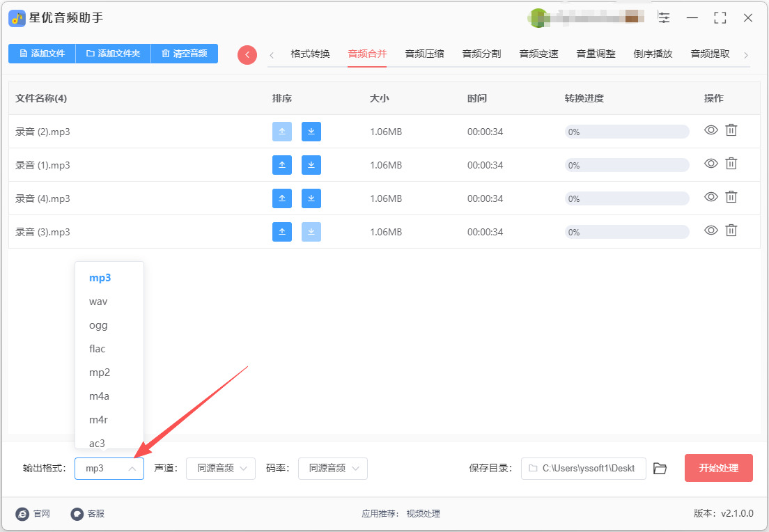Viewport: 769px width, 532px height.
Task: Switch to the 音频压缩 tab
Action: 424,54
